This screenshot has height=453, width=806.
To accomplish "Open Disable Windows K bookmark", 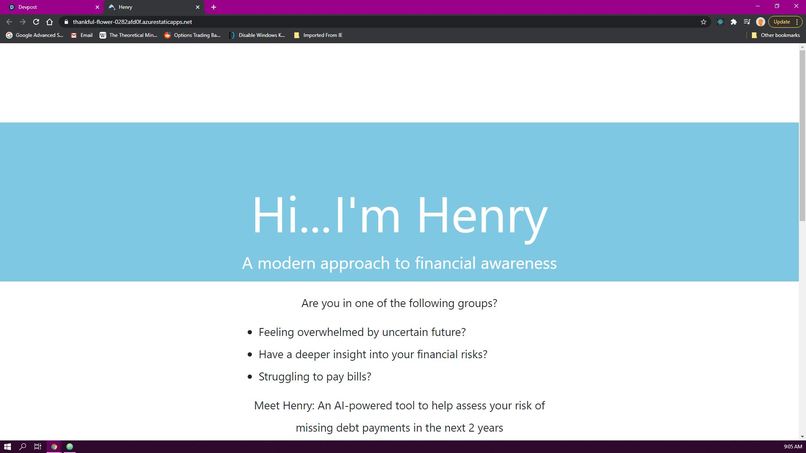I will tap(257, 35).
